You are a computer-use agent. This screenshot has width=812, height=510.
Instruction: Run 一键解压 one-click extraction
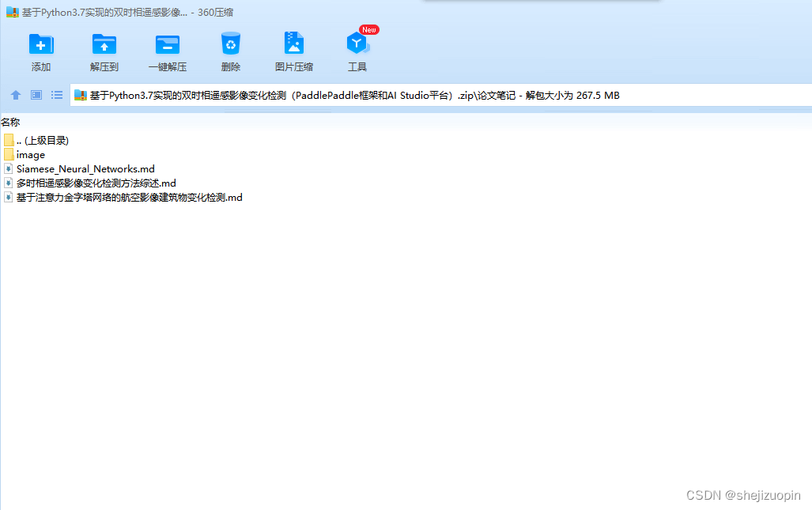(x=167, y=49)
